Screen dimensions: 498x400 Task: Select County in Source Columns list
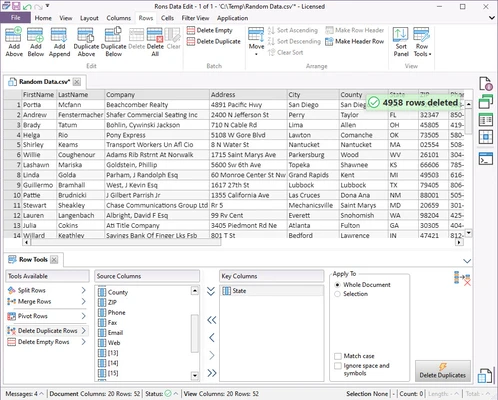[x=143, y=292]
